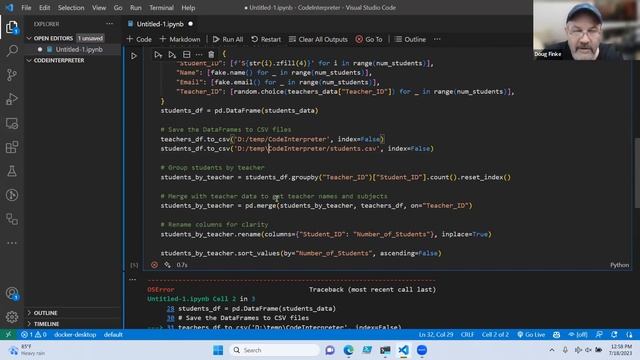Split the cell from cell toolbar
Image resolution: width=640 pixels, height=360 pixels.
tap(187, 54)
